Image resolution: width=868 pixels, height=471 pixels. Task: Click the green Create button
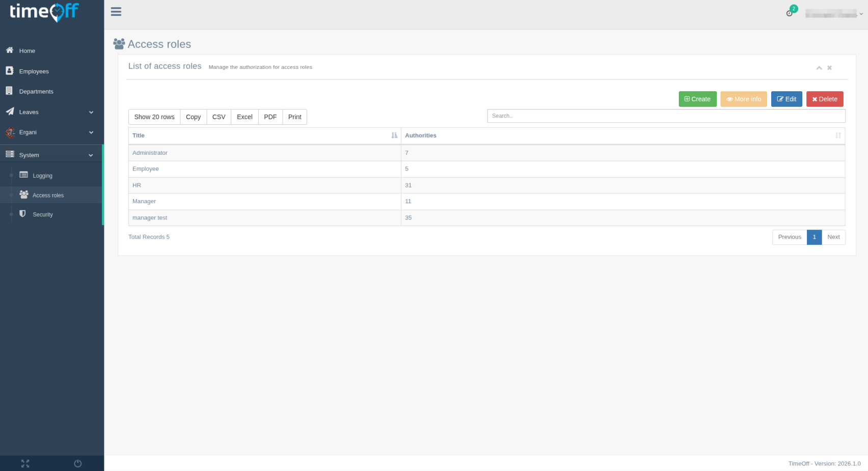[x=697, y=99]
